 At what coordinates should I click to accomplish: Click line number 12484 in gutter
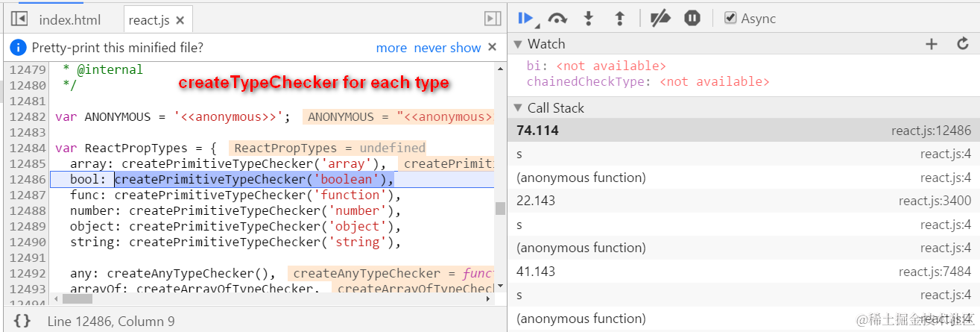pos(27,148)
